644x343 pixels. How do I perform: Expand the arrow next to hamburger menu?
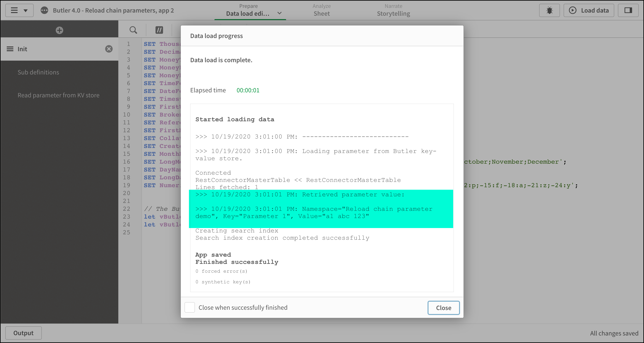coord(26,10)
